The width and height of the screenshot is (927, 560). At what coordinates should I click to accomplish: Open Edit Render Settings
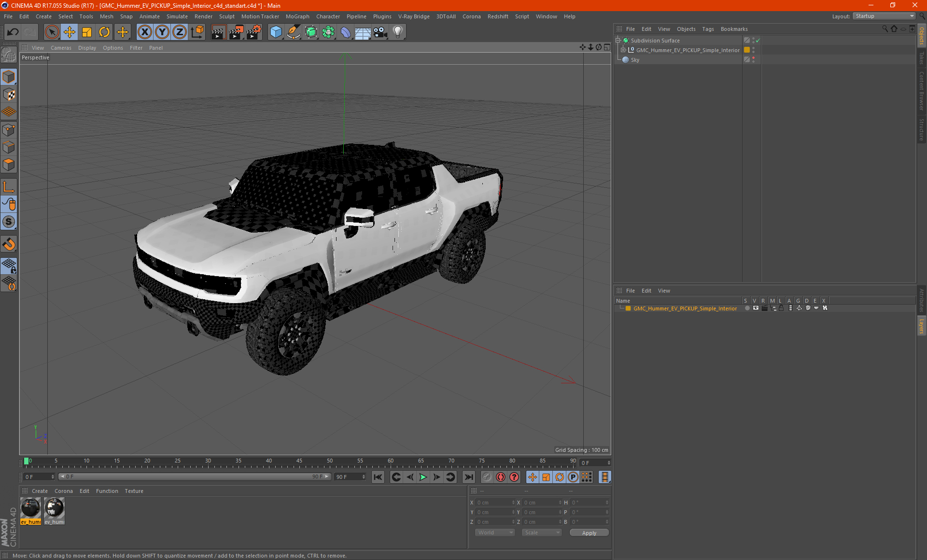click(254, 32)
